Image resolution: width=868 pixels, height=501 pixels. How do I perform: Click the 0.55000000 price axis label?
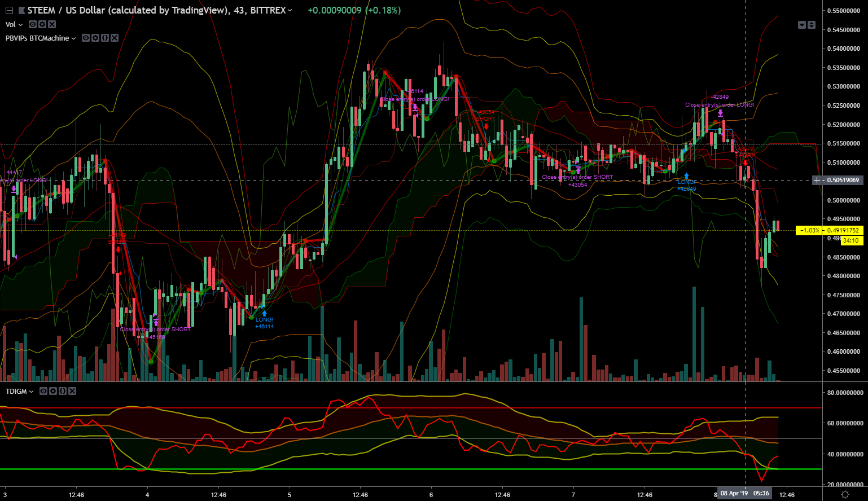point(844,11)
